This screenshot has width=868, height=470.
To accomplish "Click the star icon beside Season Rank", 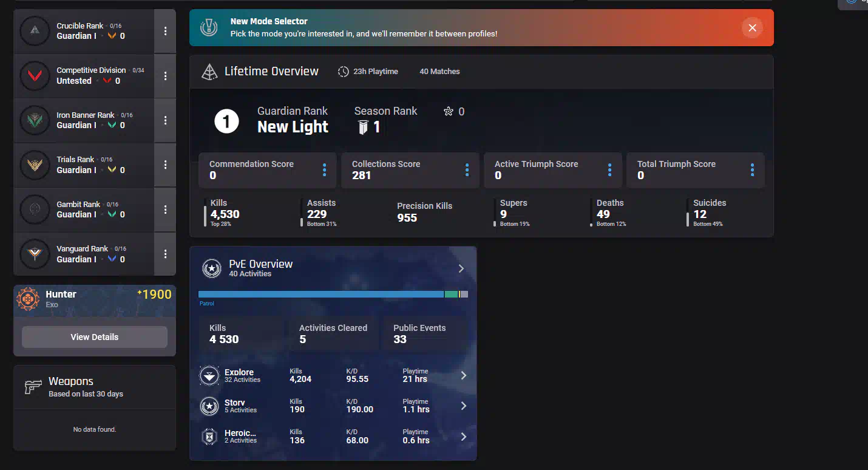I will [449, 111].
